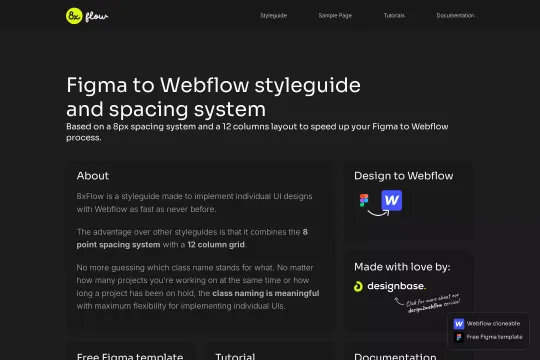Click the Figma logo icon in Design to Webflow card
The width and height of the screenshot is (540, 360).
click(364, 200)
